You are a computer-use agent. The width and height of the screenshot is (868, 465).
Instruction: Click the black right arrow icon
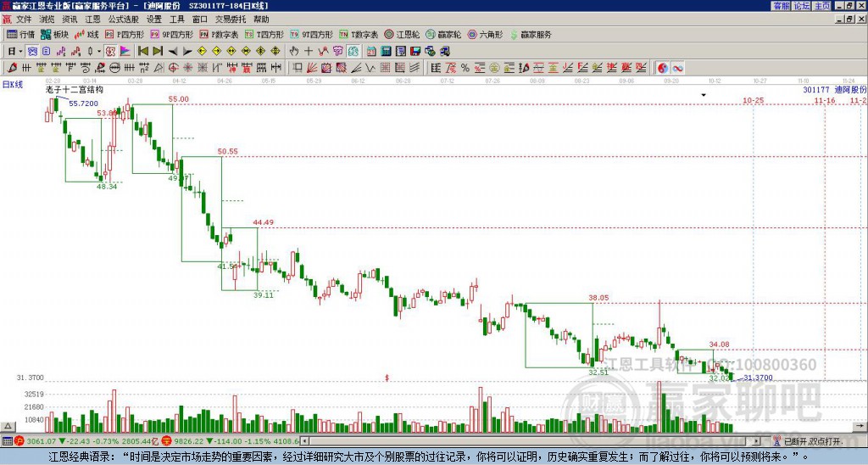click(x=187, y=51)
